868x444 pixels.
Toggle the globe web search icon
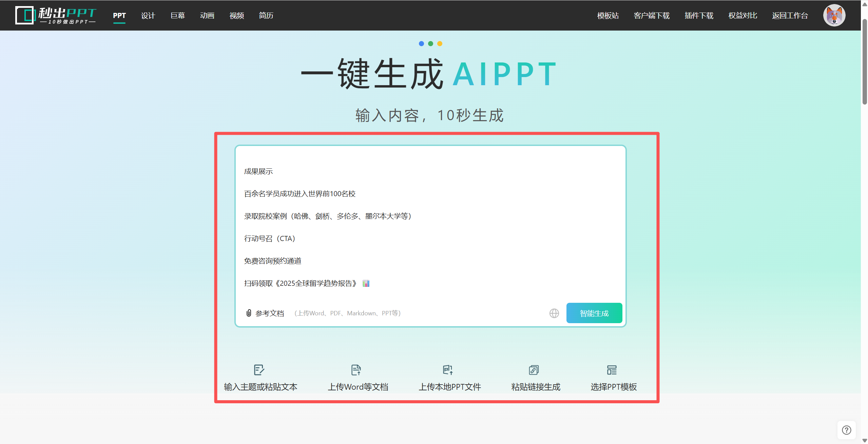[x=554, y=313]
